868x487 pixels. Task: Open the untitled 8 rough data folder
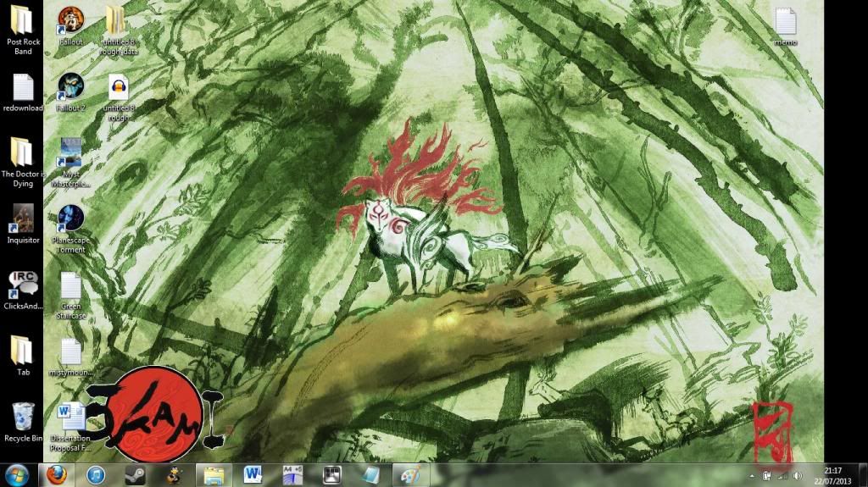(x=119, y=30)
